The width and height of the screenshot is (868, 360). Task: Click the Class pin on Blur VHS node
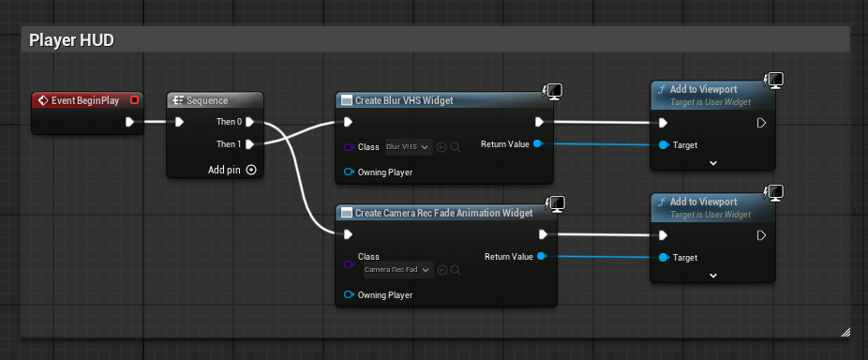click(349, 147)
